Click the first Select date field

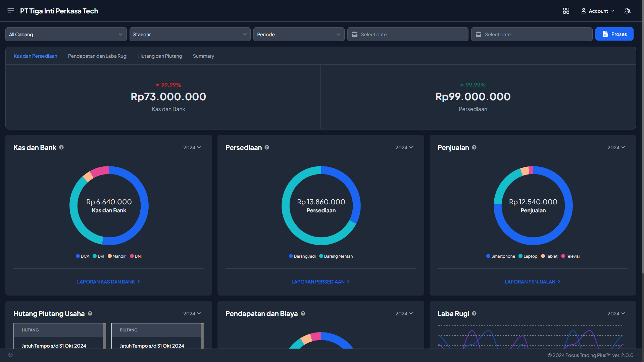tap(407, 34)
